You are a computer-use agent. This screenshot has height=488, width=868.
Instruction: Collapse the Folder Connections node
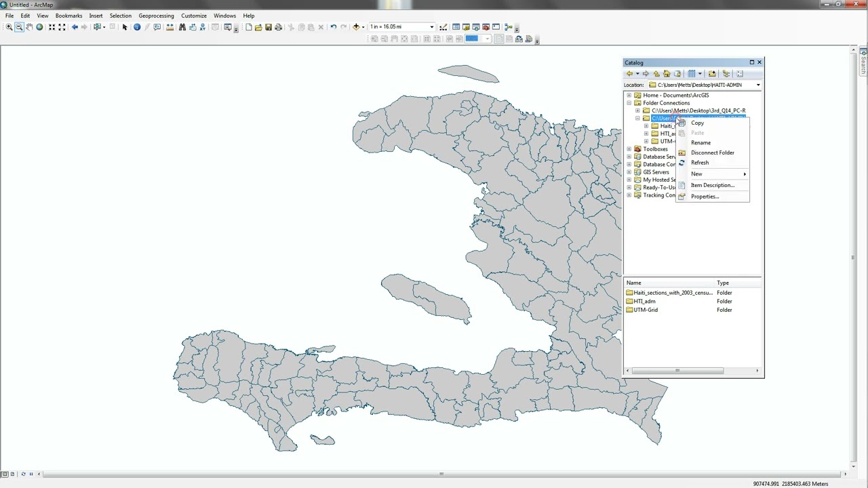coord(629,103)
